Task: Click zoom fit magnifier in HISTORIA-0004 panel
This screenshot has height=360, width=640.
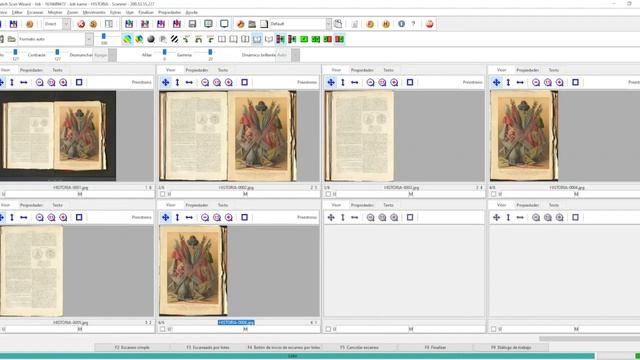Action: (x=548, y=82)
